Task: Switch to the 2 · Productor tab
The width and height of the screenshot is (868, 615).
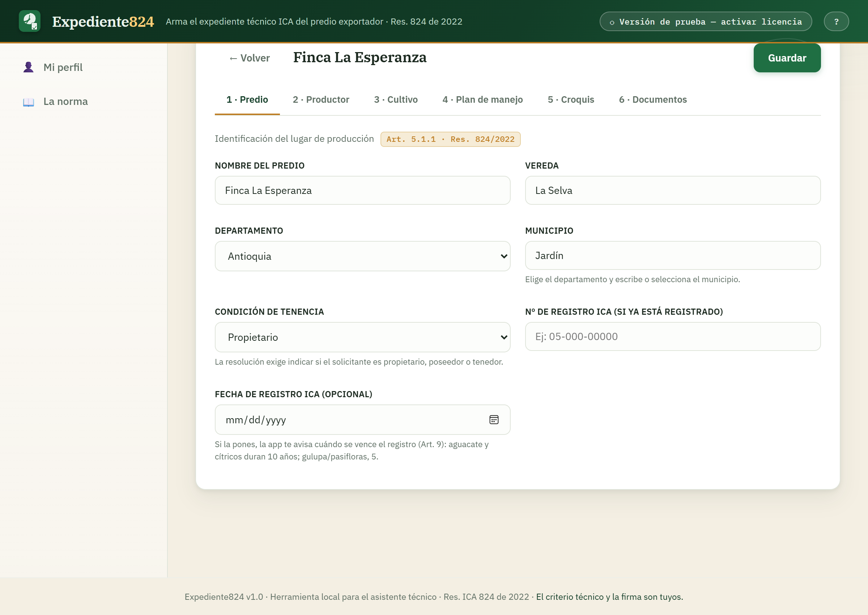Action: [321, 99]
